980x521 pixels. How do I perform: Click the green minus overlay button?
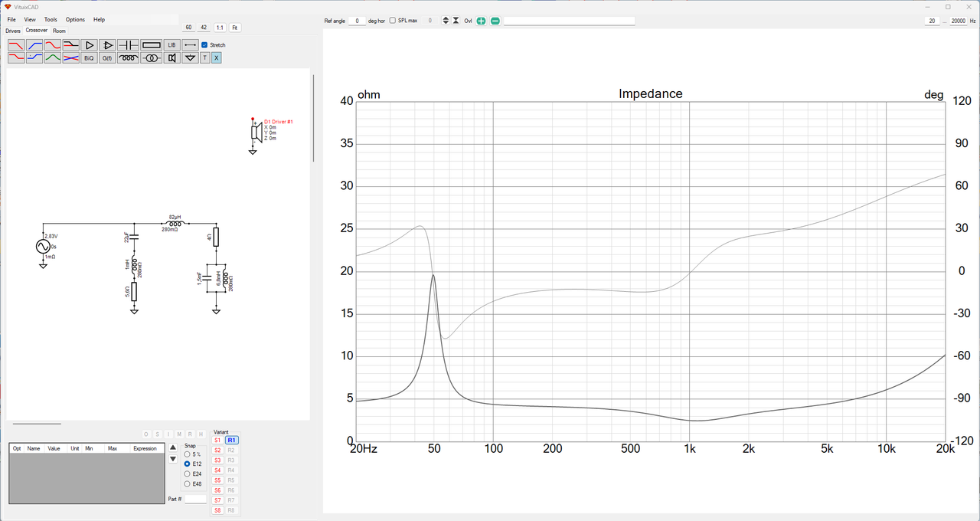(495, 21)
